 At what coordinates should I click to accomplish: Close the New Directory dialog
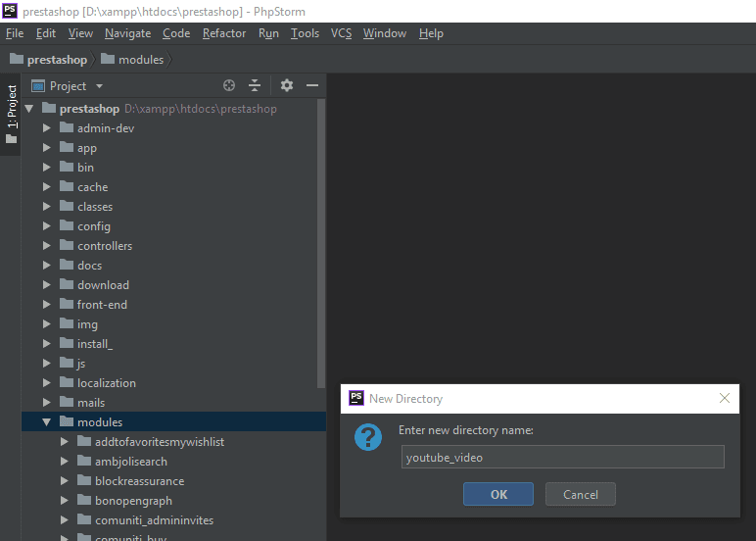tap(725, 398)
